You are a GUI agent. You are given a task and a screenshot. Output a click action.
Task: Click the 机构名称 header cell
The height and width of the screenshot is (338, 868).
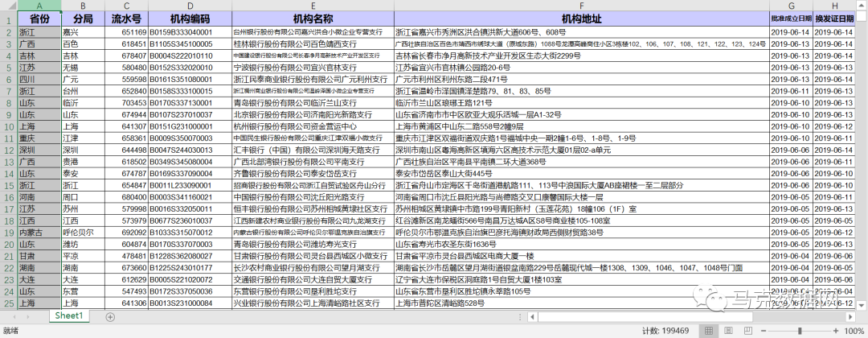tap(313, 19)
